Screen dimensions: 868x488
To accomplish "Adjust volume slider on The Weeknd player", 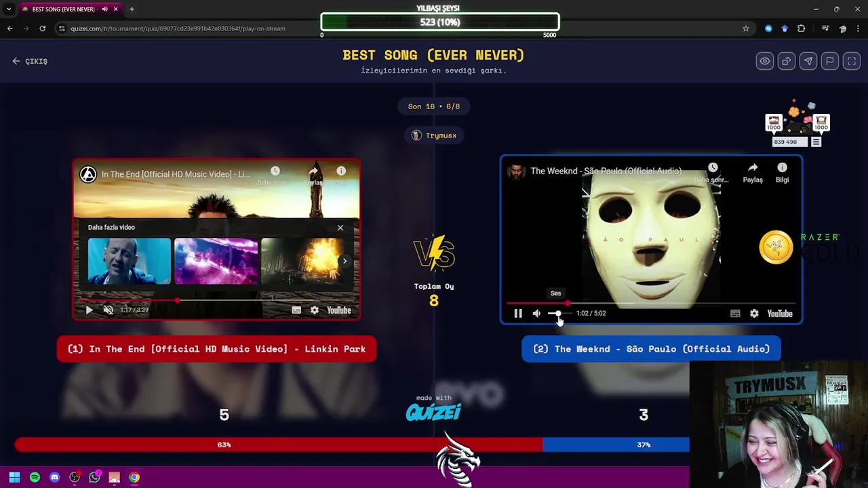I will 559,313.
